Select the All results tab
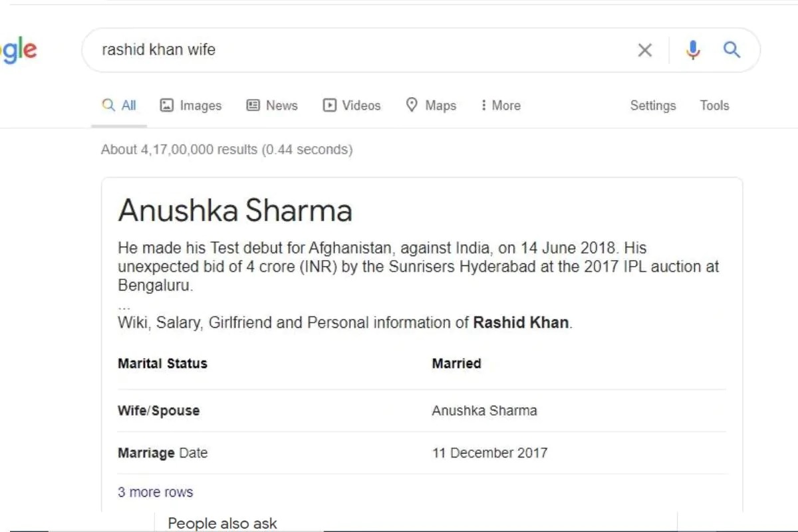The image size is (798, 532). (119, 105)
